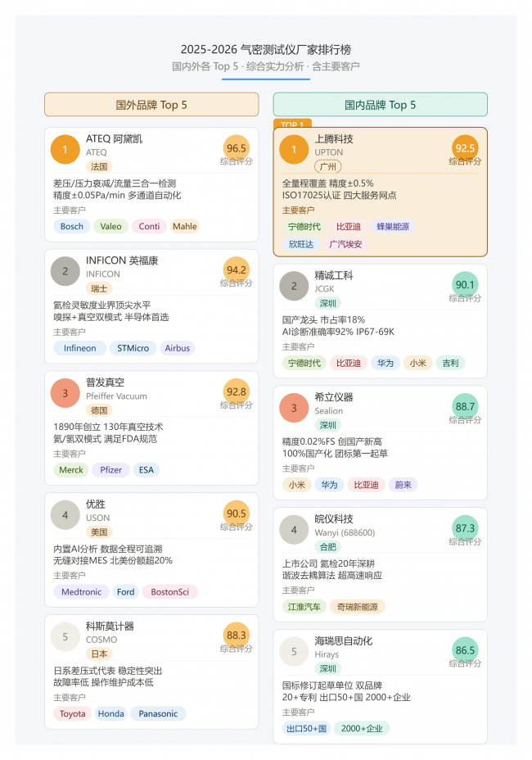Click the 德国 country tag
Image resolution: width=532 pixels, height=760 pixels.
99,410
